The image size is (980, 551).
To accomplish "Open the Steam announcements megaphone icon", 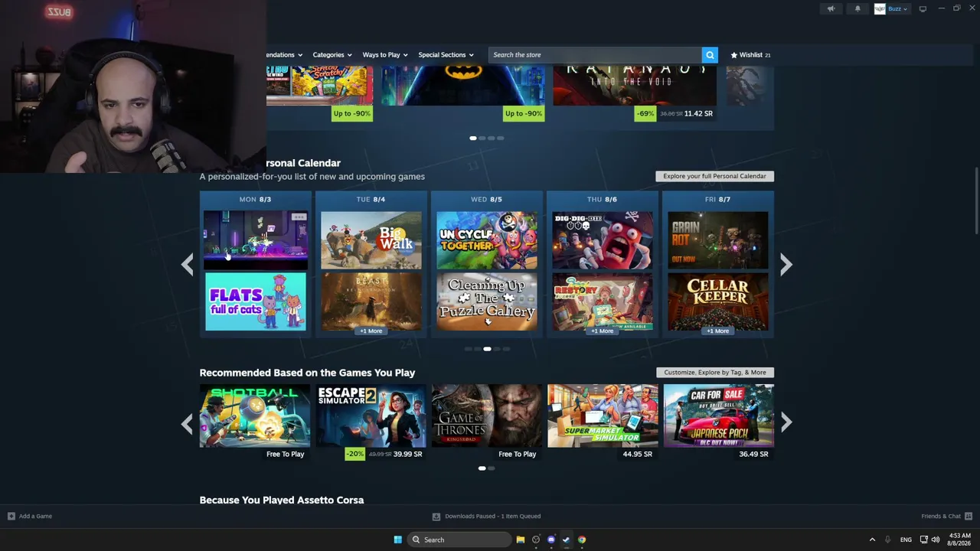I will [831, 9].
